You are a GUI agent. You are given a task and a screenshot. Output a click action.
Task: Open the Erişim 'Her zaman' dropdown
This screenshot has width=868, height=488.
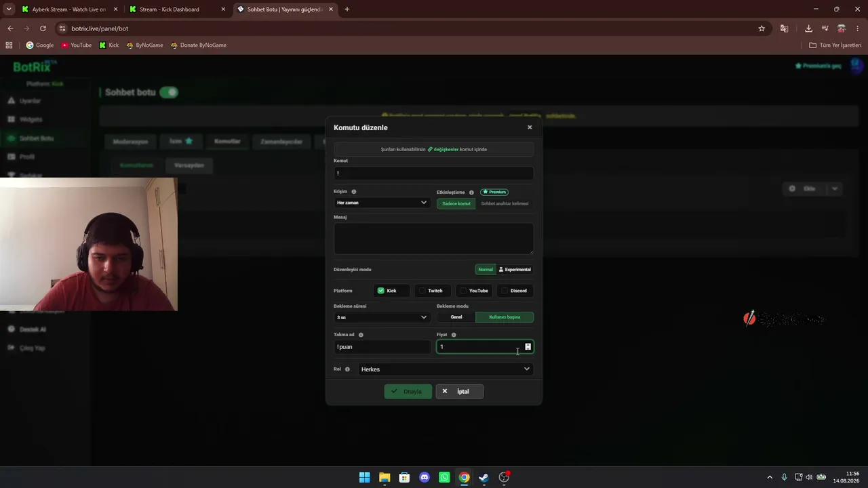click(x=382, y=203)
